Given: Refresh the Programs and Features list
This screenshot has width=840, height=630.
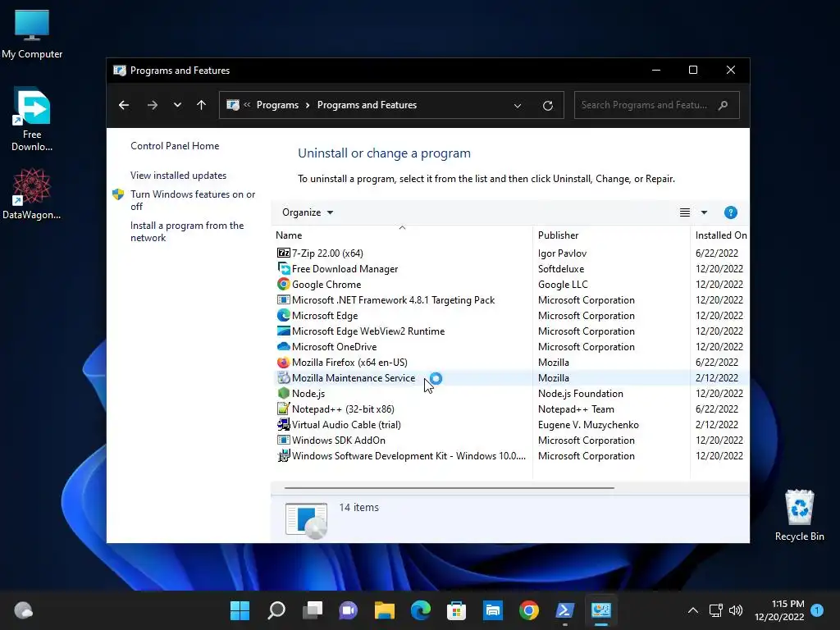Looking at the screenshot, I should [547, 106].
